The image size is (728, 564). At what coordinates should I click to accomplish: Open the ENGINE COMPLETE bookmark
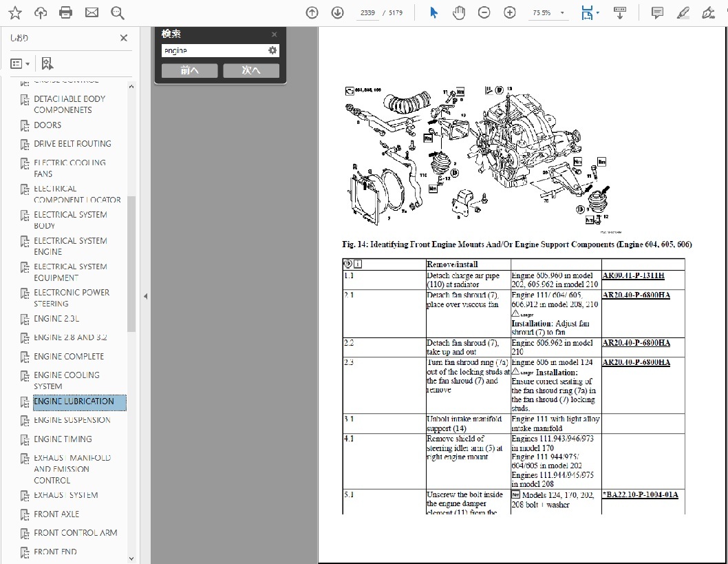pyautogui.click(x=69, y=356)
